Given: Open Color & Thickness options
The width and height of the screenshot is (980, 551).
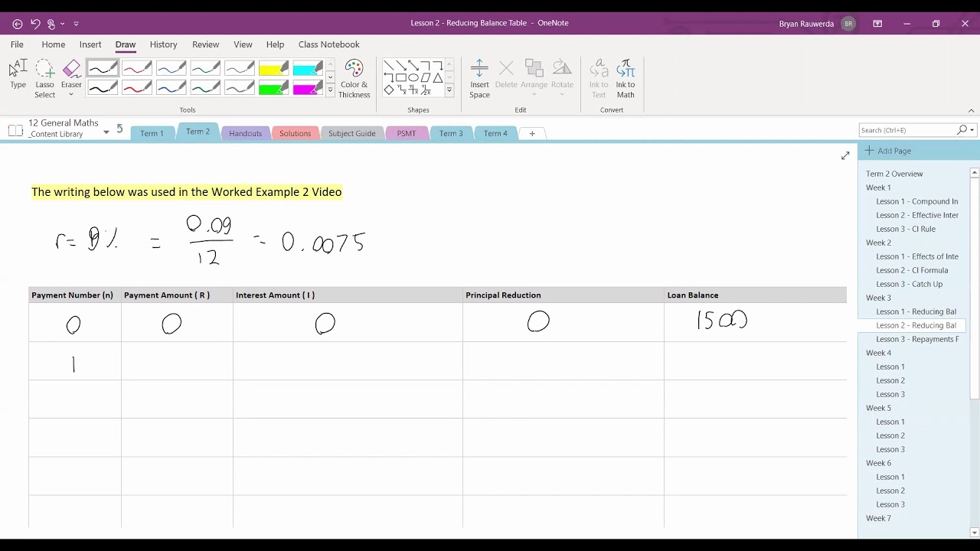Looking at the screenshot, I should [354, 79].
